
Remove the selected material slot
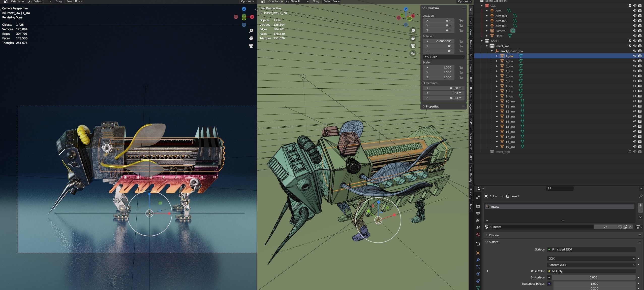640,210
